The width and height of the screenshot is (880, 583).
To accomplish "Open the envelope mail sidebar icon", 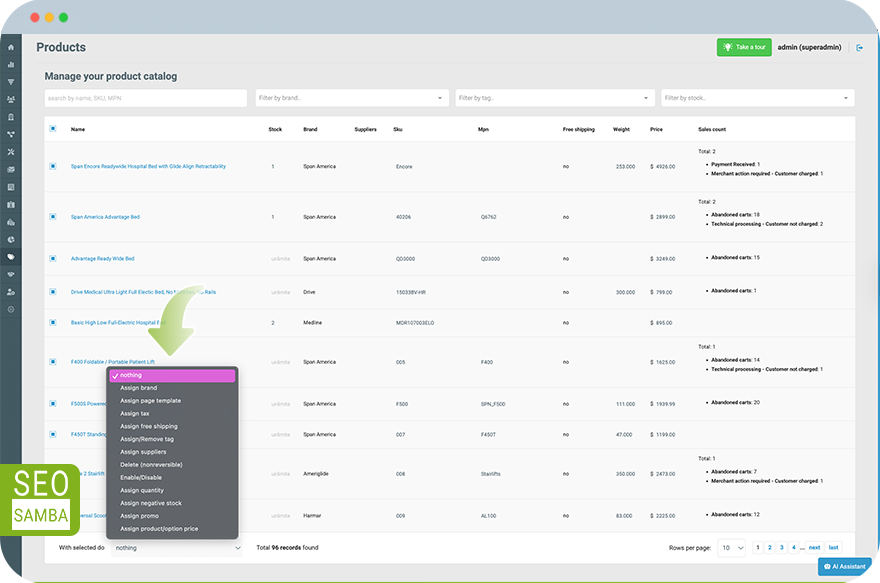I will (11, 169).
